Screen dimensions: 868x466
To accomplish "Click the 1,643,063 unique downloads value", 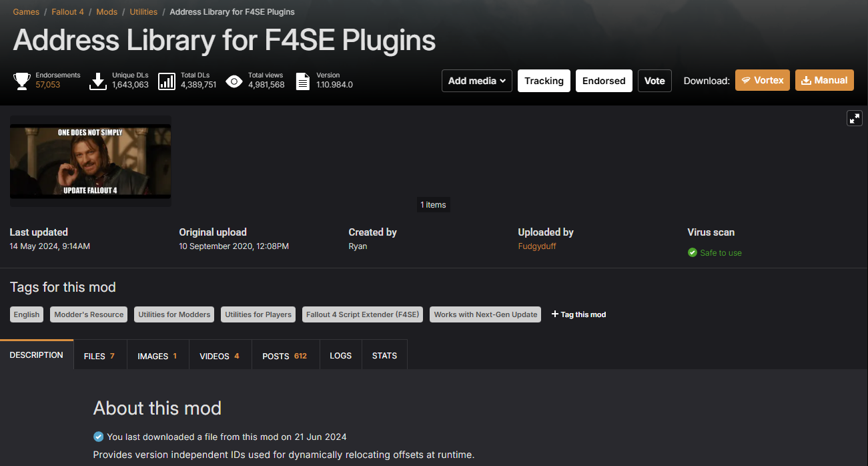I will 130,85.
